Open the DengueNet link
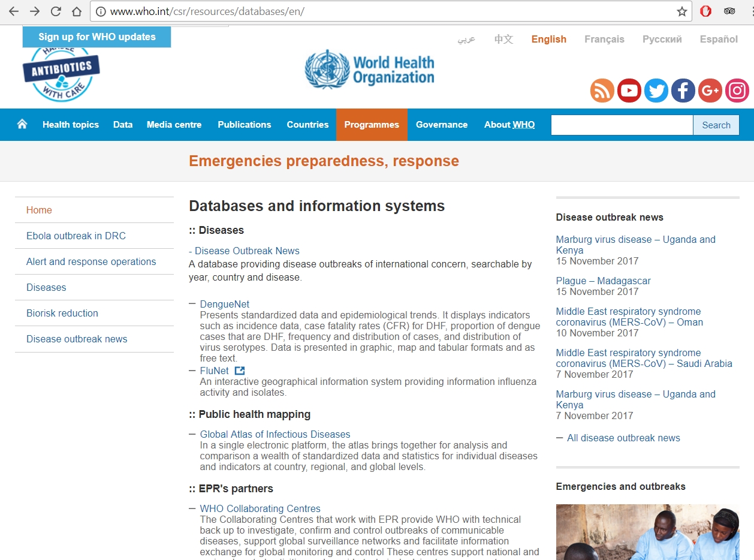 225,304
